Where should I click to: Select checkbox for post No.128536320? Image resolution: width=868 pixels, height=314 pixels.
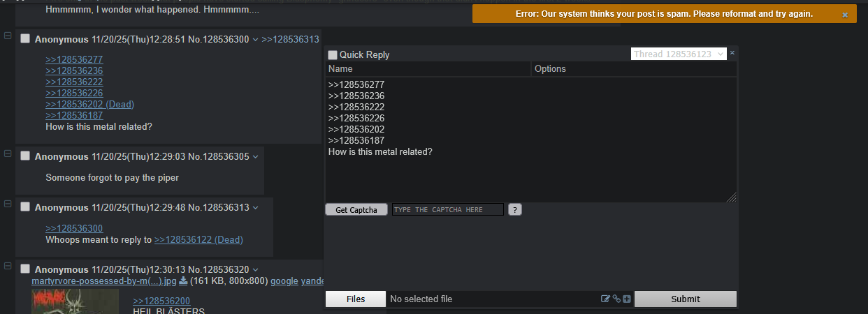pos(25,269)
